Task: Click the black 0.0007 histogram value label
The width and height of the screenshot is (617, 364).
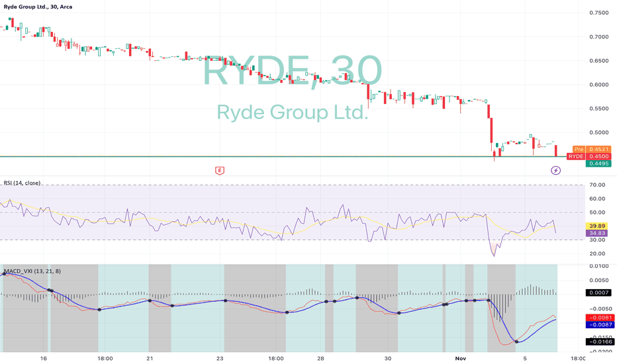Action: point(599,293)
